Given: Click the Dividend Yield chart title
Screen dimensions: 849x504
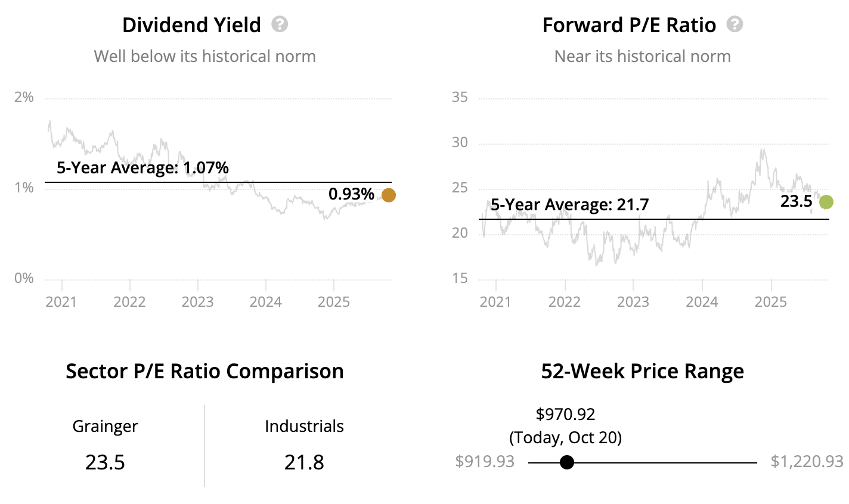Looking at the screenshot, I should (x=191, y=25).
